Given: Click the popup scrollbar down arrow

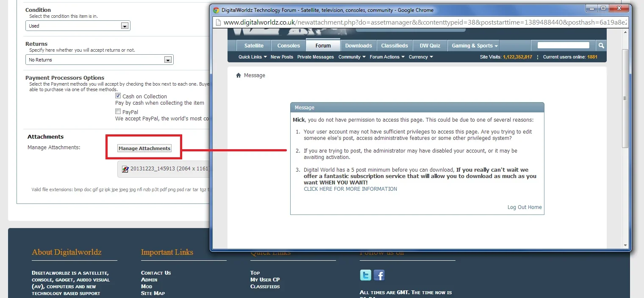Looking at the screenshot, I should pyautogui.click(x=625, y=245).
